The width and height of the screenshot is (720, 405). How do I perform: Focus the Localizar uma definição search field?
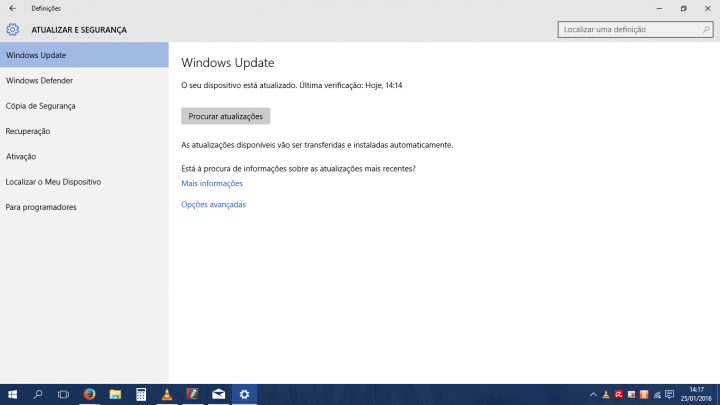[635, 29]
